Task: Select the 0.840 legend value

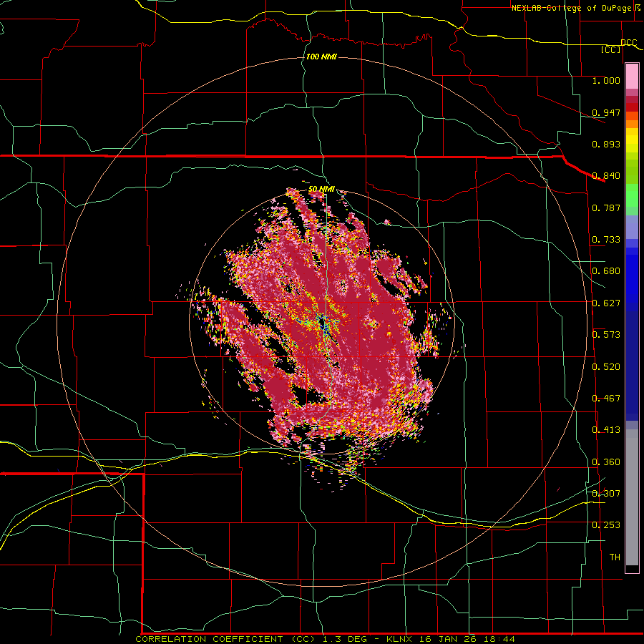Action: point(606,176)
